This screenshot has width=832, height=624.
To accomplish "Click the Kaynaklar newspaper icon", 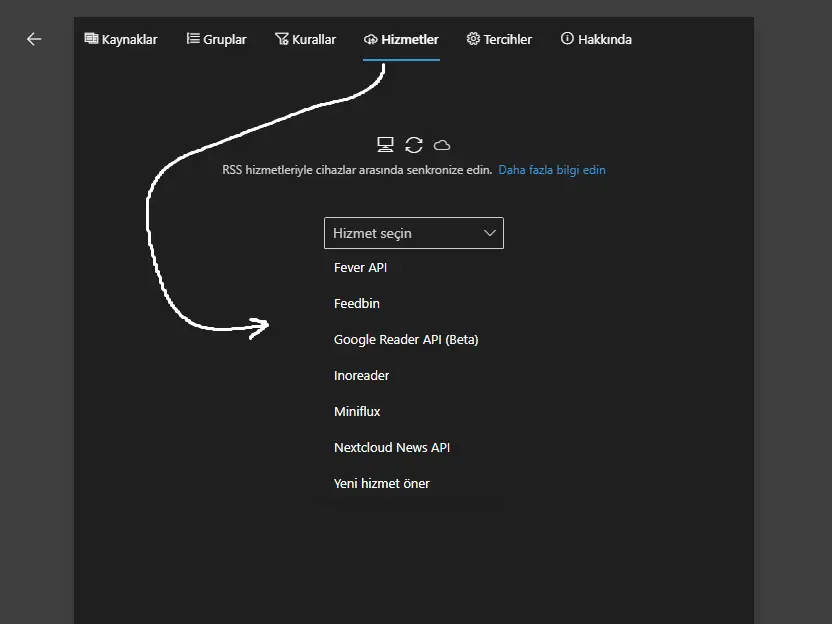I will 91,39.
